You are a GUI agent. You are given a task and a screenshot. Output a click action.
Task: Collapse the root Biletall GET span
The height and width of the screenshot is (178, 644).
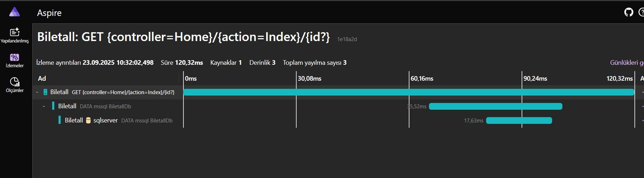click(x=37, y=92)
